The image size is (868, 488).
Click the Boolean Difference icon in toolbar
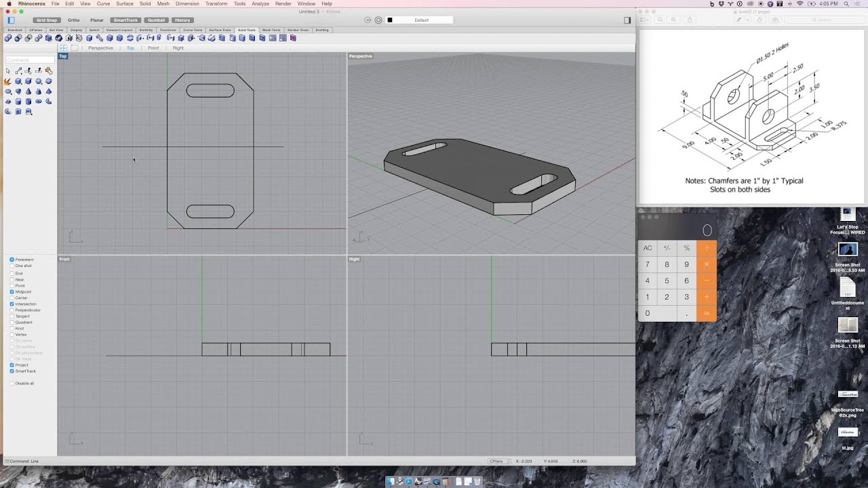[x=18, y=38]
